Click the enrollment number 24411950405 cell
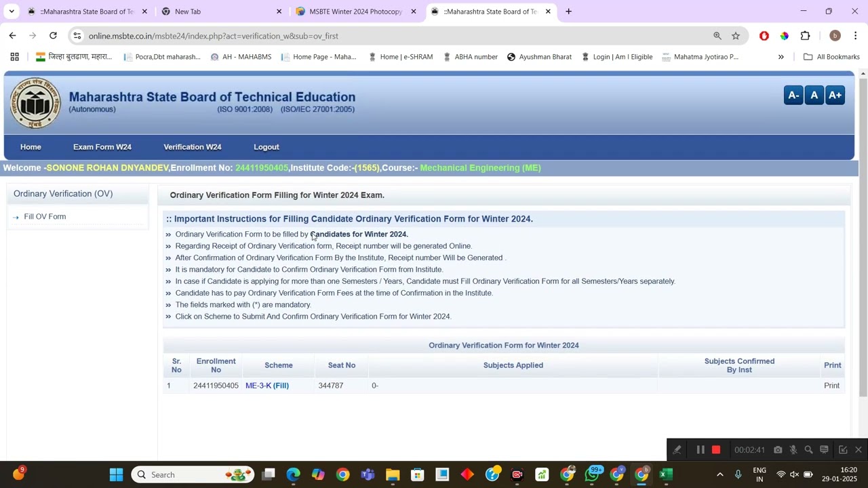 pos(216,386)
